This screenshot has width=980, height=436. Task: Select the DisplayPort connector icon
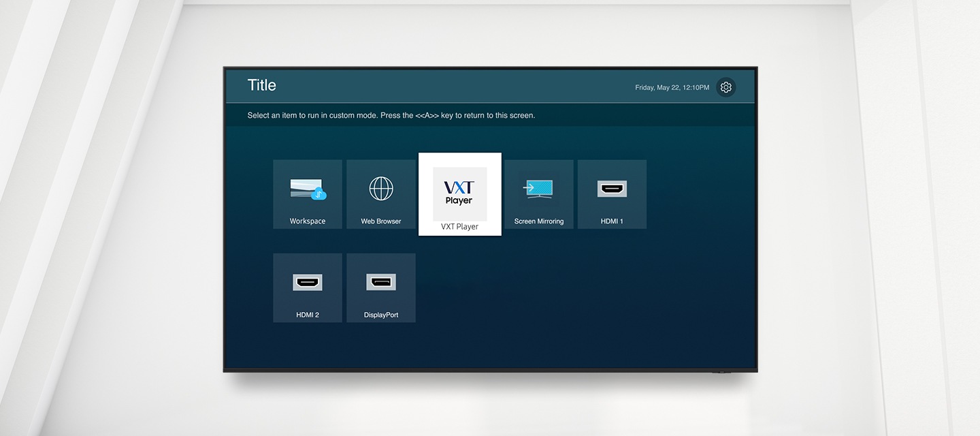tap(381, 282)
